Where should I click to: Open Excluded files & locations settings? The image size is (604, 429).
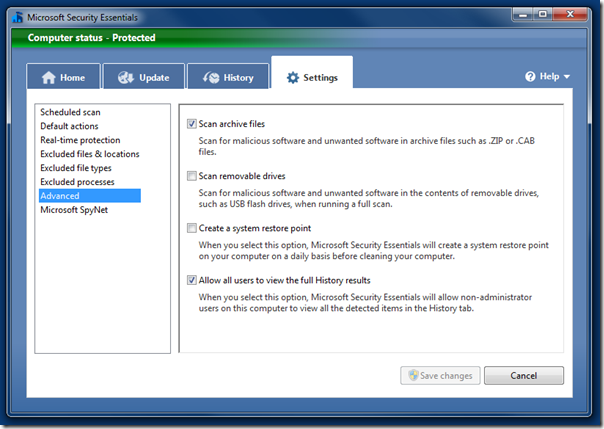coord(90,154)
